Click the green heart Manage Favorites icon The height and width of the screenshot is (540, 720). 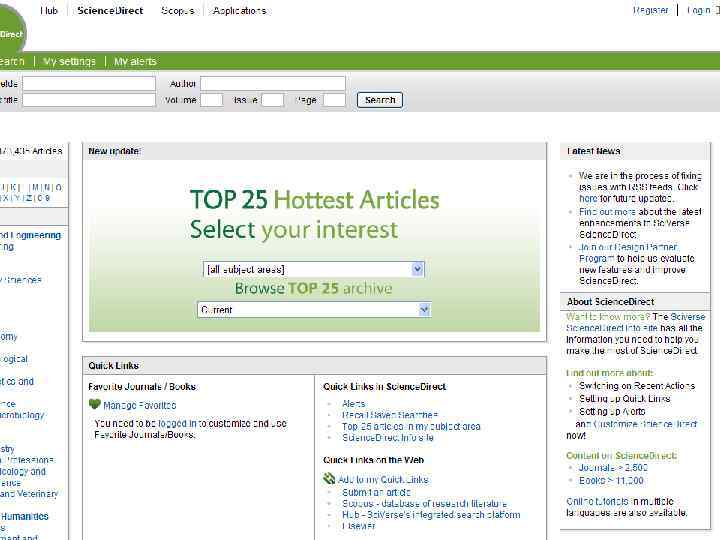click(x=94, y=405)
